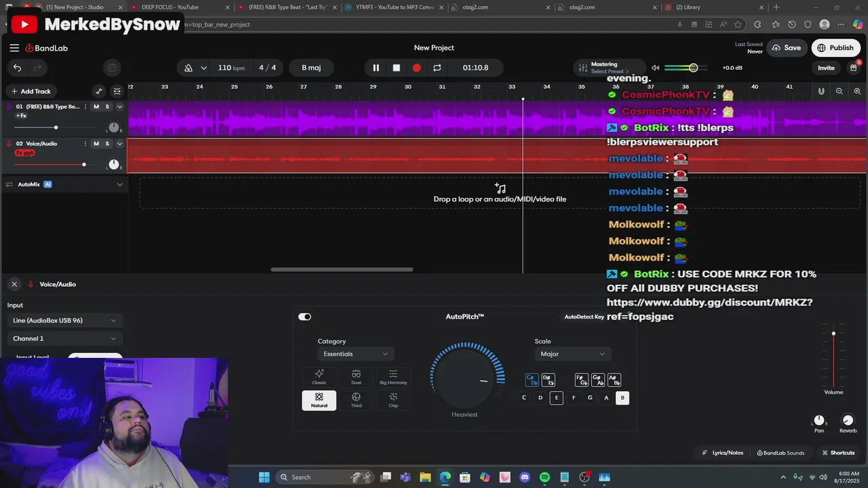Viewport: 868px width, 488px height.
Task: Click Add Track
Action: [31, 91]
